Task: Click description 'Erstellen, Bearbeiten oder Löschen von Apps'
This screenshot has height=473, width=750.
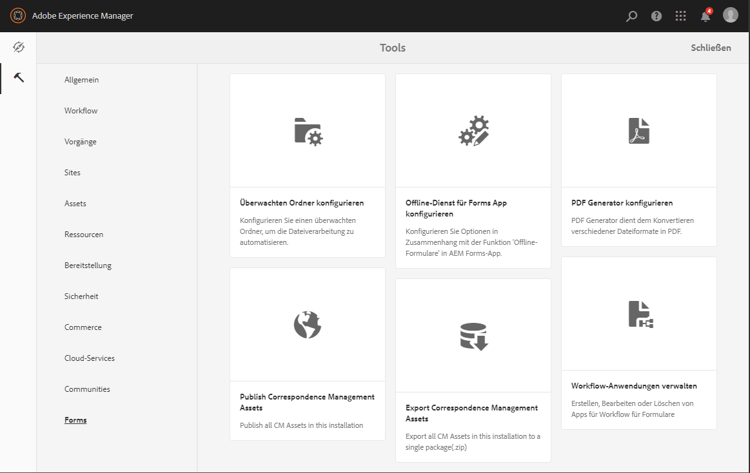Action: 632,409
